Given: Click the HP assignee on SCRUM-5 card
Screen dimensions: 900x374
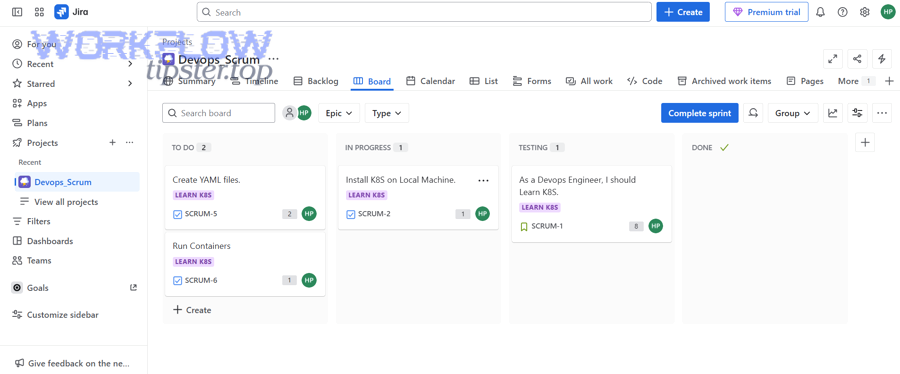Looking at the screenshot, I should coord(309,213).
